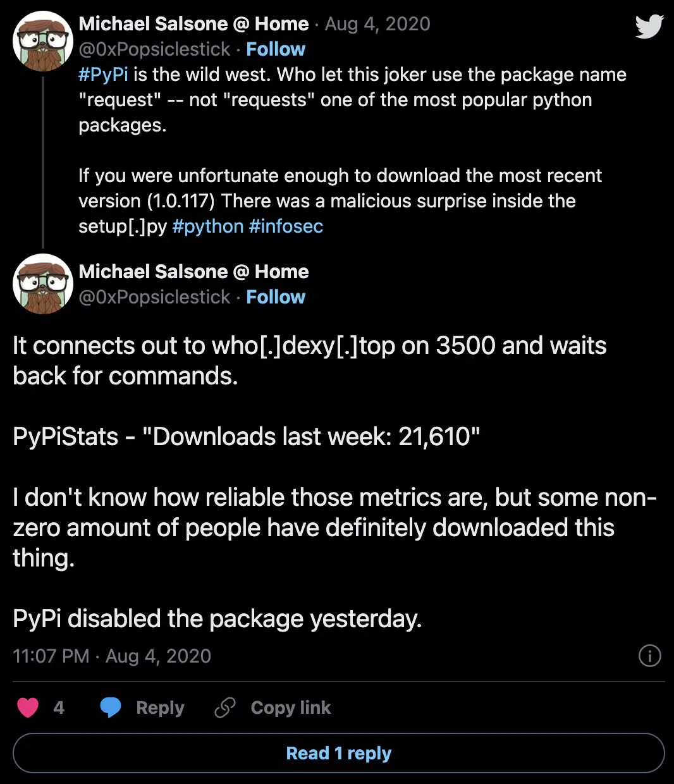Click the Copy link text
This screenshot has height=784, width=674.
290,707
